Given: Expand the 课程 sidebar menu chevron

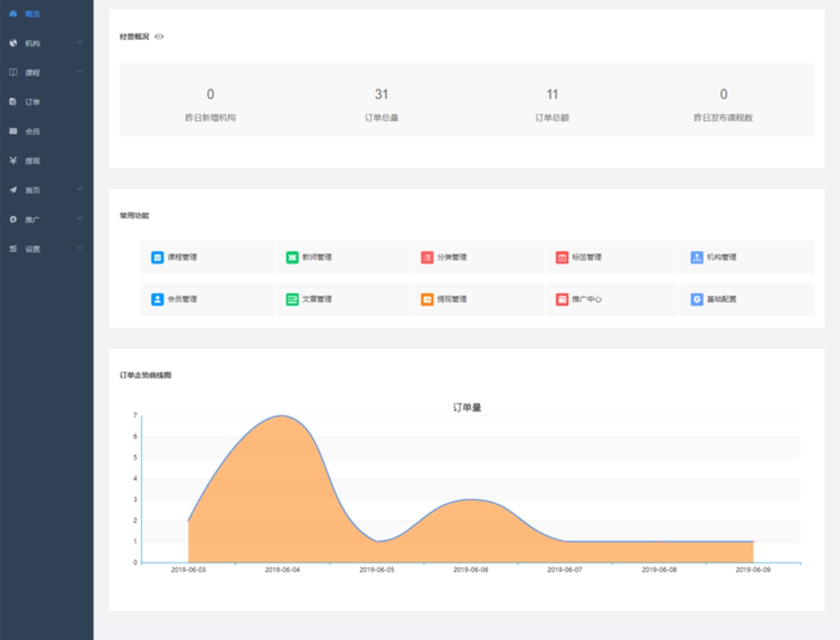Looking at the screenshot, I should 80,73.
